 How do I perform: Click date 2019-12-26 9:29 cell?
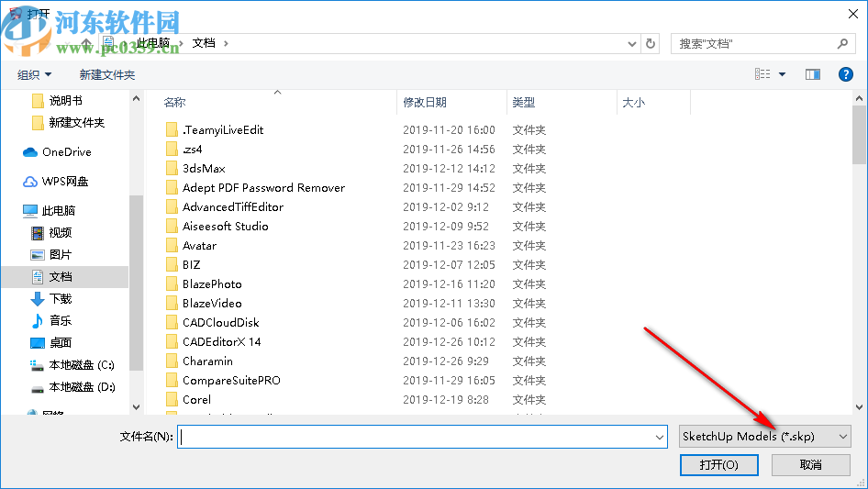point(446,361)
